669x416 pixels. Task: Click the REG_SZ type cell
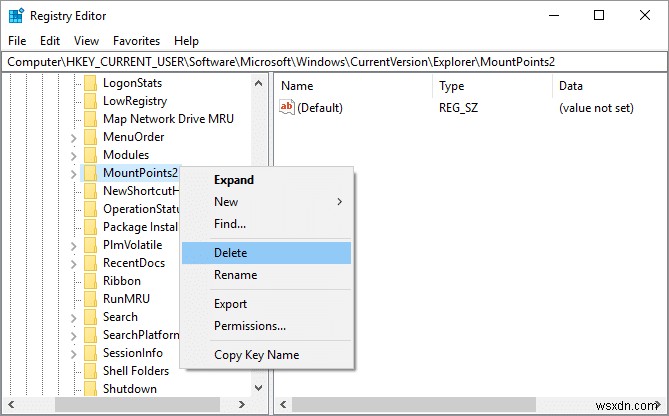click(x=458, y=108)
